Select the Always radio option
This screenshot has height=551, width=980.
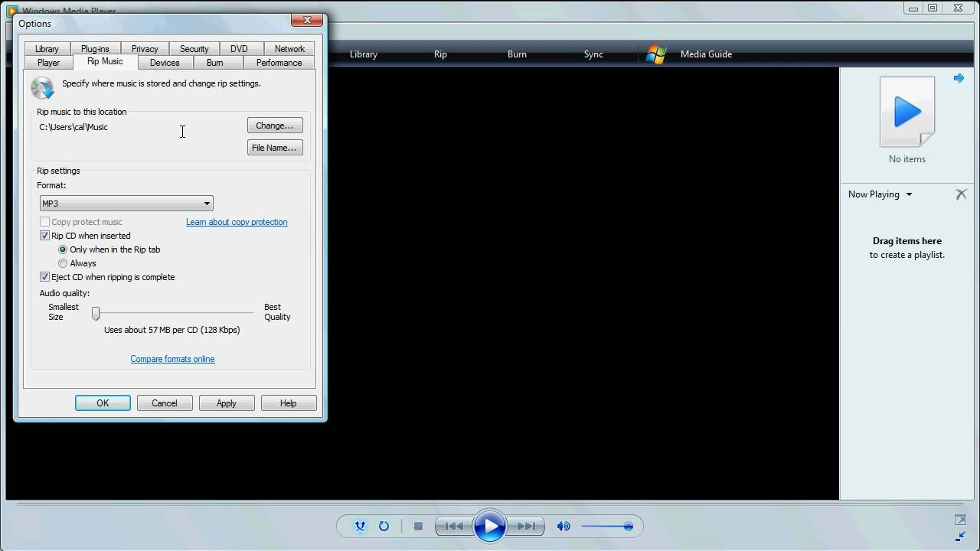point(63,263)
